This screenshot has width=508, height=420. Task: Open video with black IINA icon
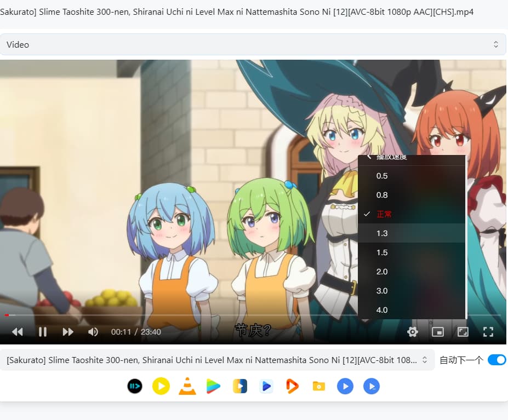tap(135, 387)
